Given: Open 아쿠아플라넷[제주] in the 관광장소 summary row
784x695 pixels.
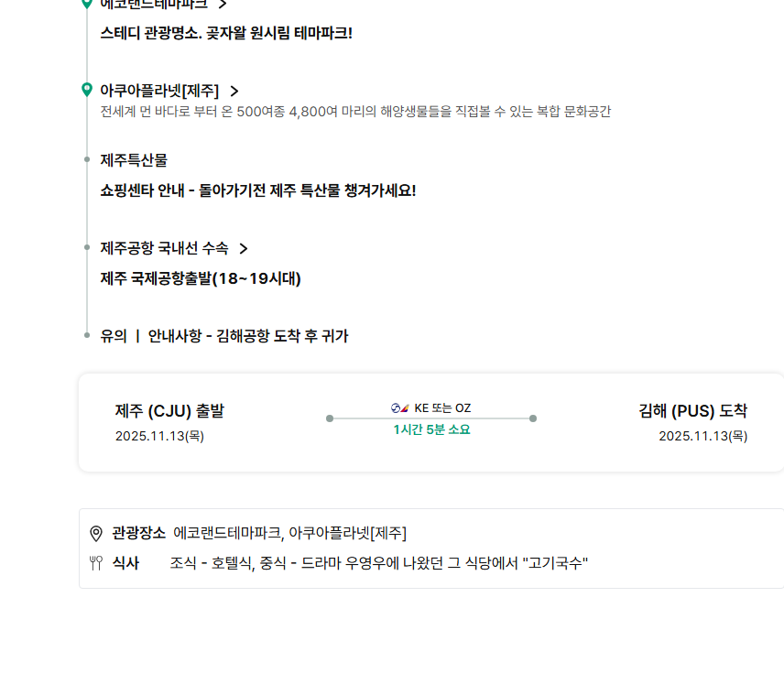Looking at the screenshot, I should click(x=348, y=533).
